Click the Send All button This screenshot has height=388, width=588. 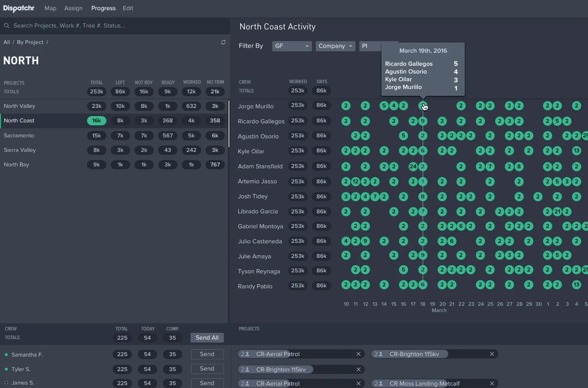coord(207,338)
